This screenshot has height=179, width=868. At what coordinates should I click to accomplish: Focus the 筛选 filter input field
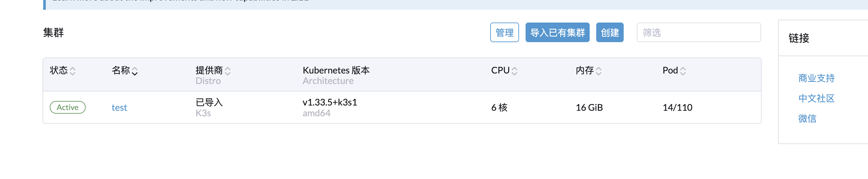[698, 33]
